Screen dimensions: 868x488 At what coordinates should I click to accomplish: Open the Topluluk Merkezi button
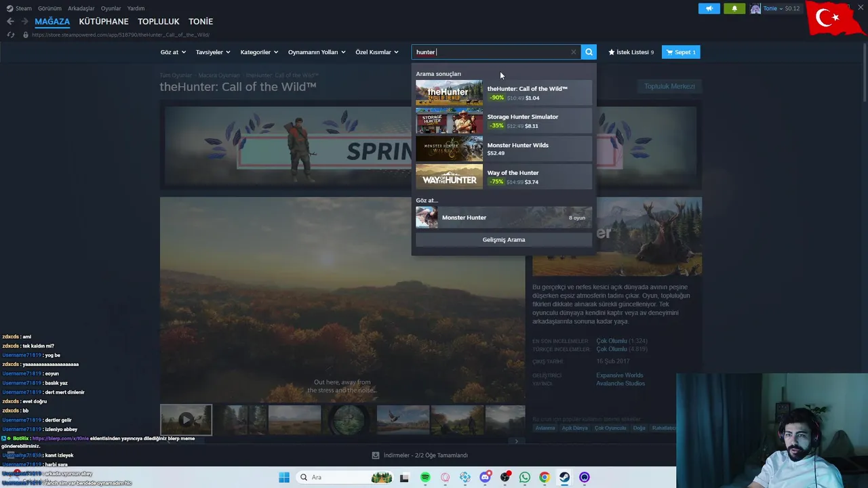669,86
